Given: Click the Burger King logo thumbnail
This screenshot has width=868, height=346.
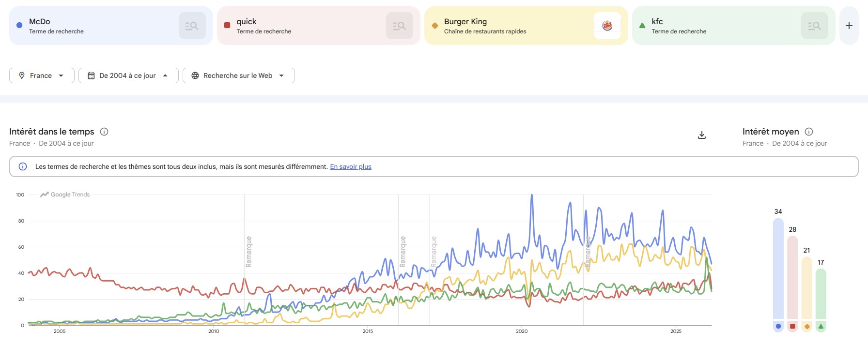Looking at the screenshot, I should pos(607,26).
